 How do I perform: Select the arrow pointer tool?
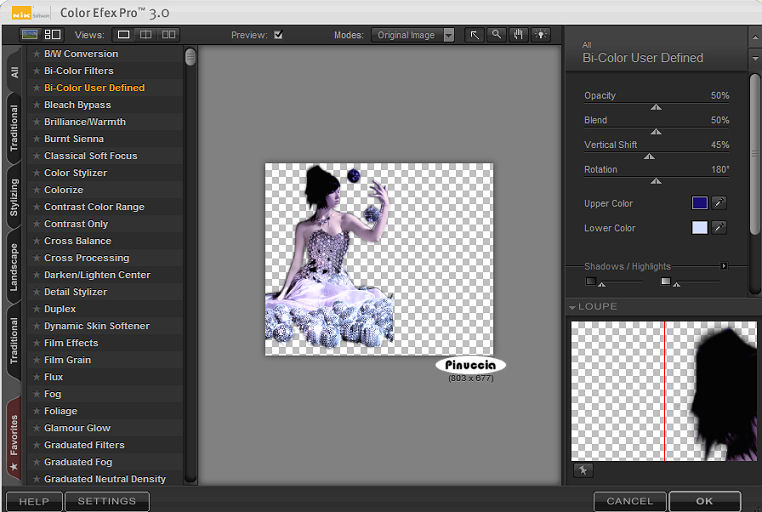(475, 35)
